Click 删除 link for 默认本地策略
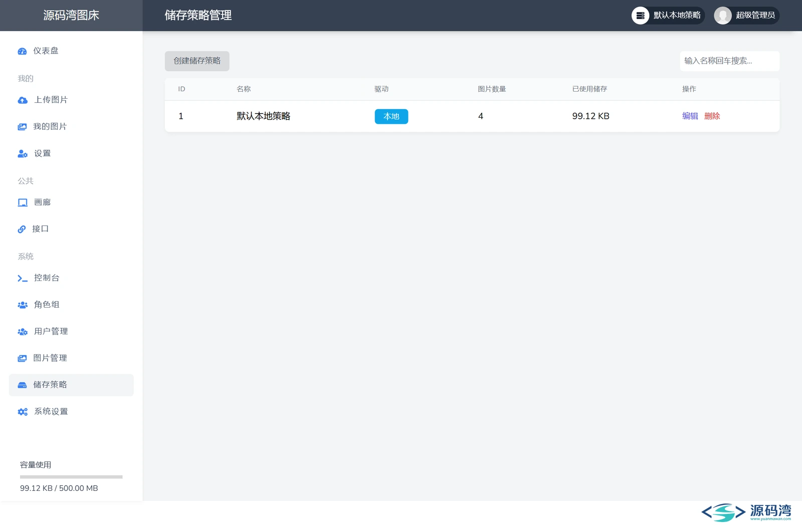 pos(712,116)
